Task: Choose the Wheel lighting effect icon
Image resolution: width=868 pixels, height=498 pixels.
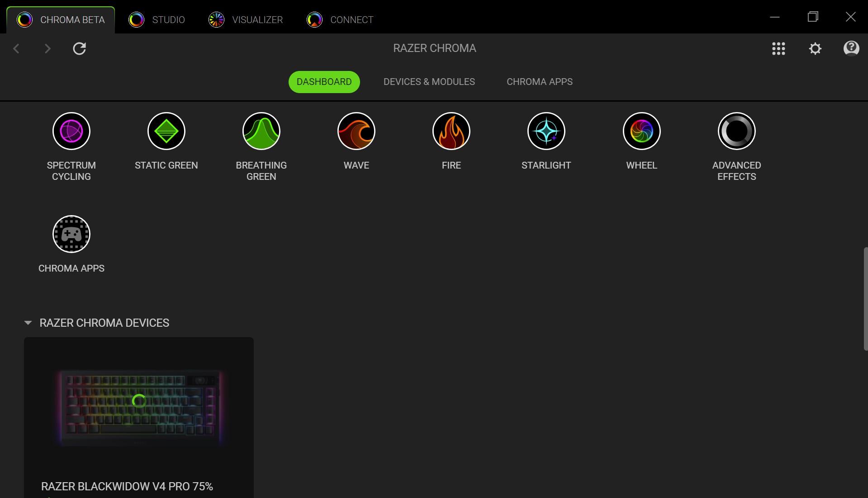Action: point(642,131)
